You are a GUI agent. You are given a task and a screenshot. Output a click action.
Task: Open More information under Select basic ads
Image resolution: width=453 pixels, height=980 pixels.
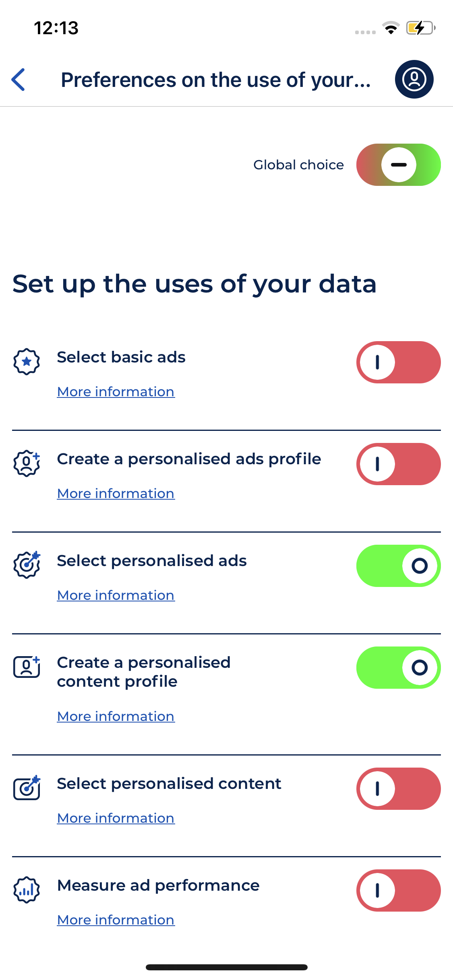(116, 392)
